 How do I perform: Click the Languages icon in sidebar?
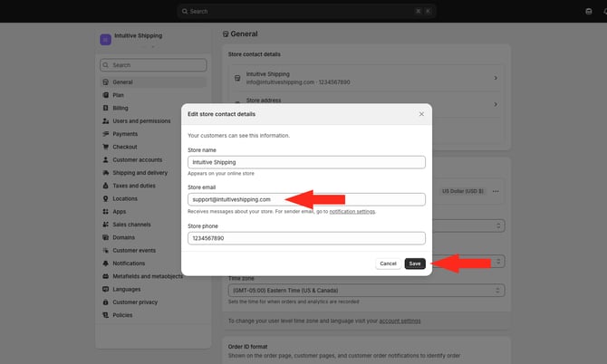[106, 290]
